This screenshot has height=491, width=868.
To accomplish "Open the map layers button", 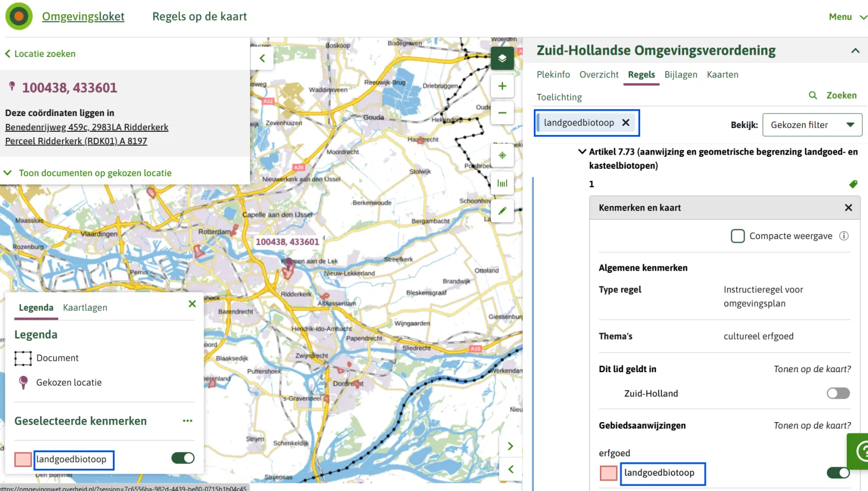I will 502,58.
